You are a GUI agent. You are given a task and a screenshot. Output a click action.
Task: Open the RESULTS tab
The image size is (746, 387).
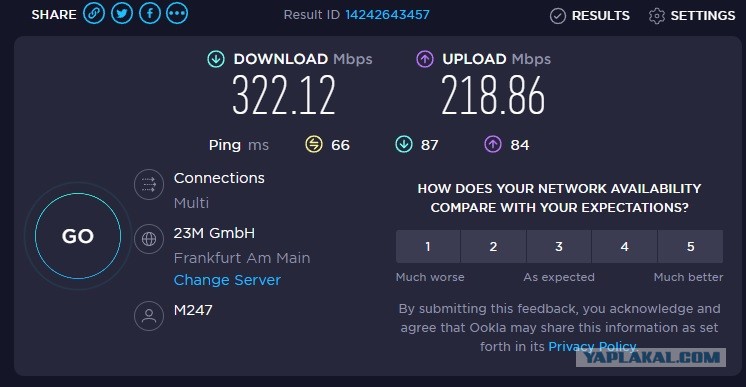point(590,16)
